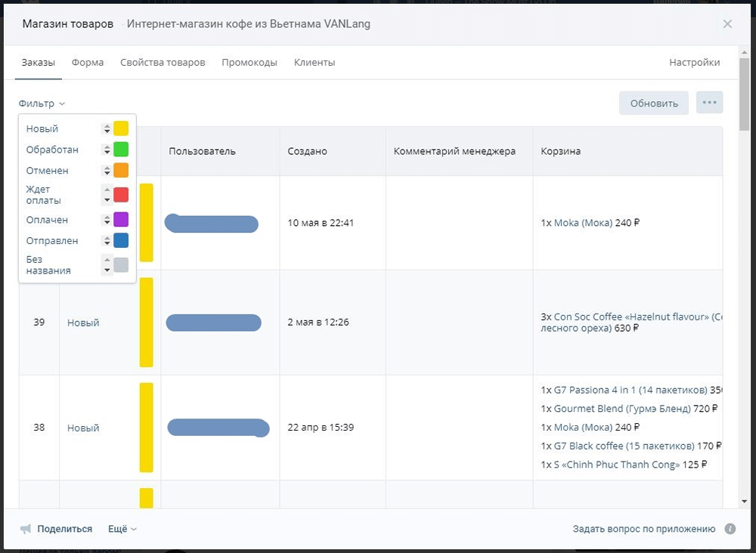756x553 pixels.
Task: Click the megaphone share icon
Action: coord(26,529)
